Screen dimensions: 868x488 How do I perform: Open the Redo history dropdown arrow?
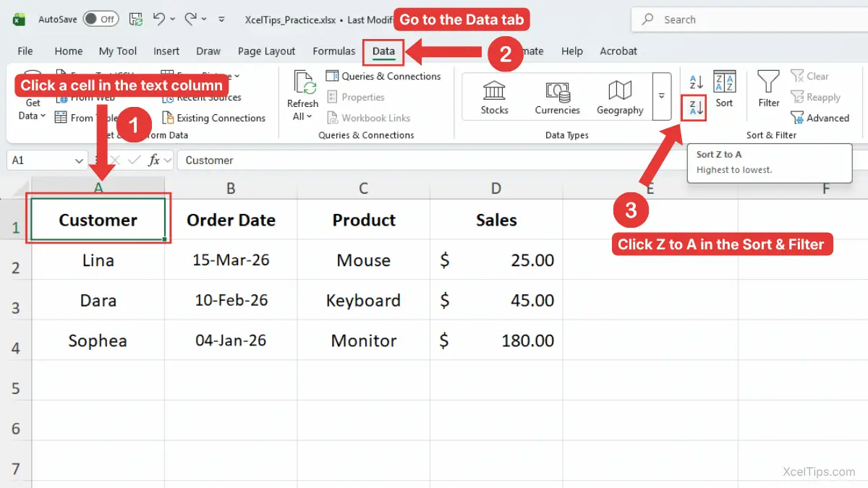coord(204,20)
